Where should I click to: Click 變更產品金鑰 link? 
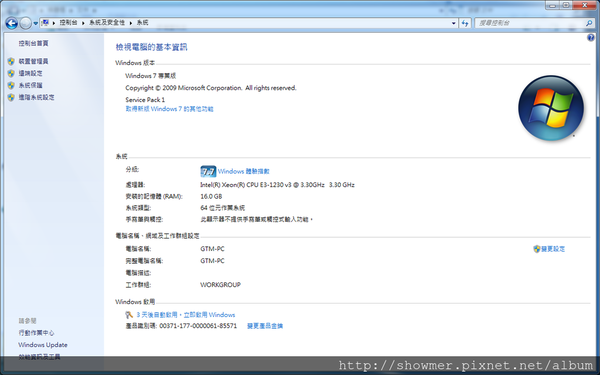coord(265,326)
